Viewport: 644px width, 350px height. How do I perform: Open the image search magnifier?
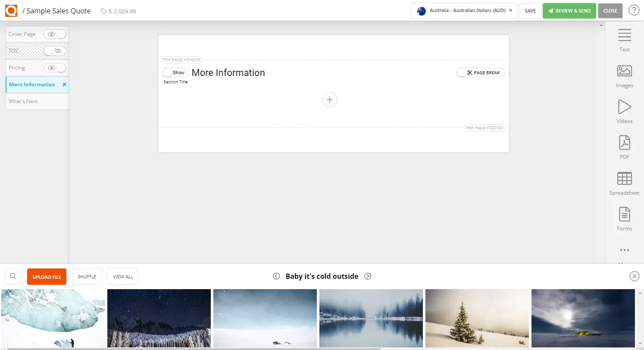13,276
